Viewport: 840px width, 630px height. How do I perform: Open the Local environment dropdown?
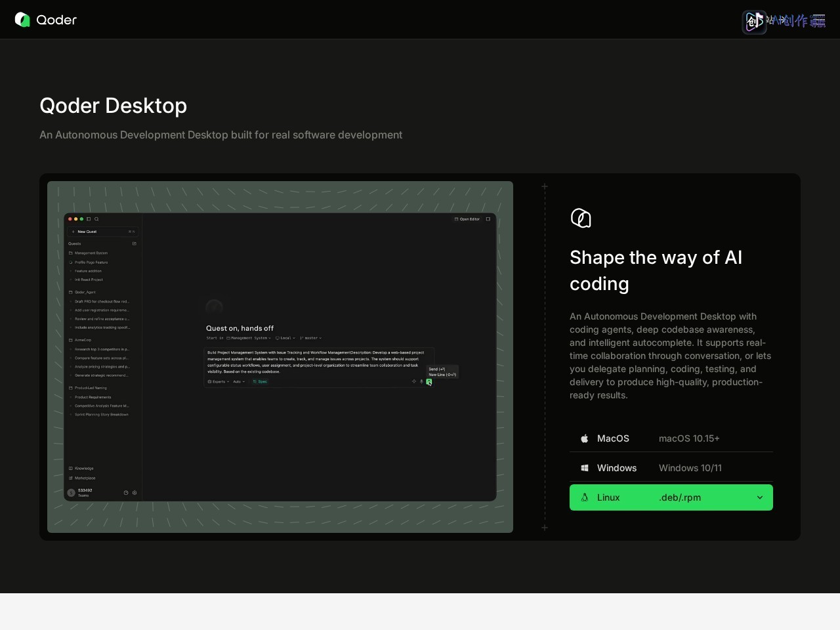tap(285, 338)
